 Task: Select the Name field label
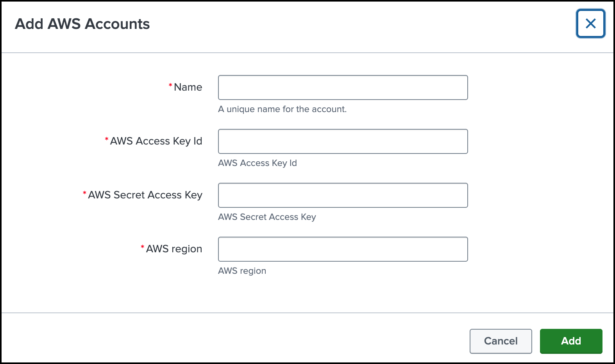pyautogui.click(x=188, y=87)
